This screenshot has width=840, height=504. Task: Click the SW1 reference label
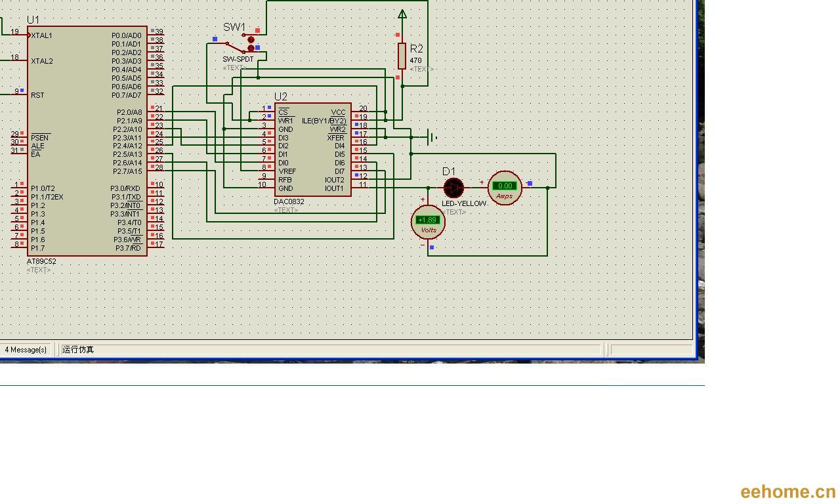click(234, 27)
